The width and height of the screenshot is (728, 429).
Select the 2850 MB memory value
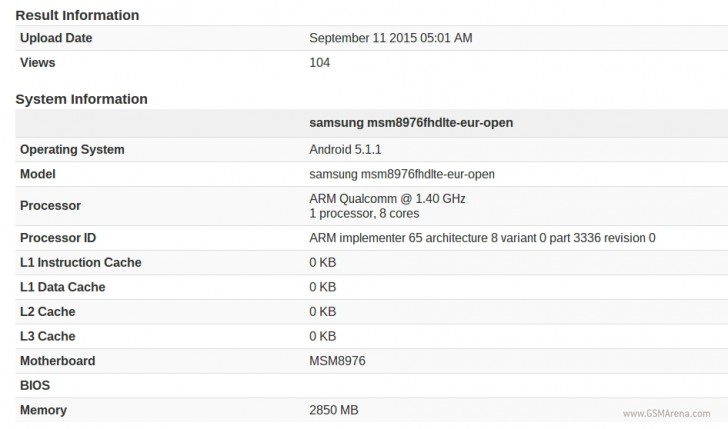coord(334,410)
